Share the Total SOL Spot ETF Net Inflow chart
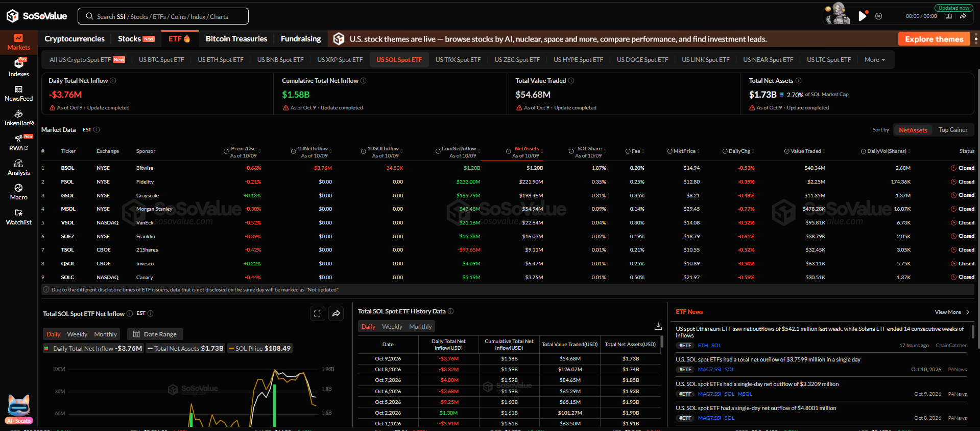The height and width of the screenshot is (431, 980). coord(336,313)
